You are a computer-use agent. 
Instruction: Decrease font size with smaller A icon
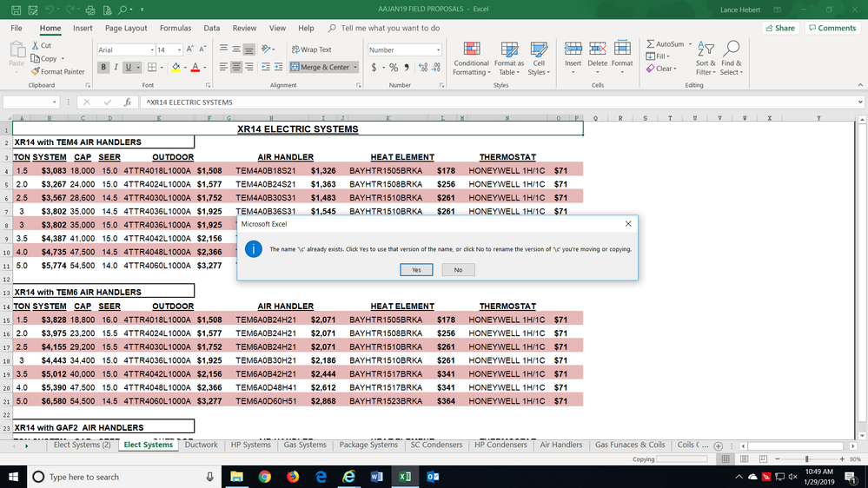coord(202,49)
